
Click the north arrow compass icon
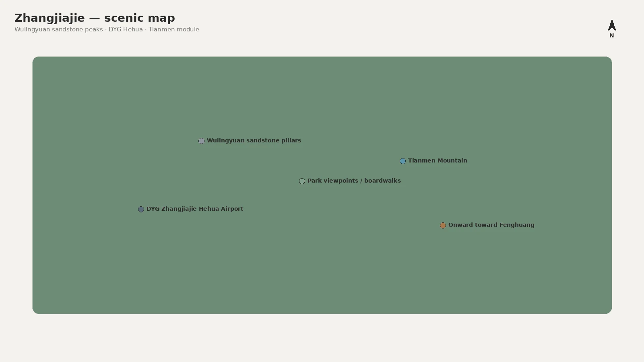(612, 25)
